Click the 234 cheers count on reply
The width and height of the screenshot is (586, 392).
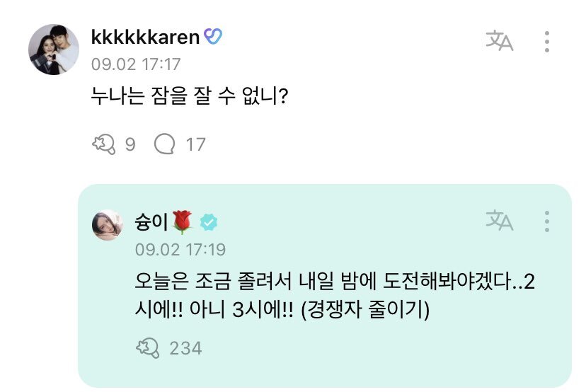click(185, 348)
